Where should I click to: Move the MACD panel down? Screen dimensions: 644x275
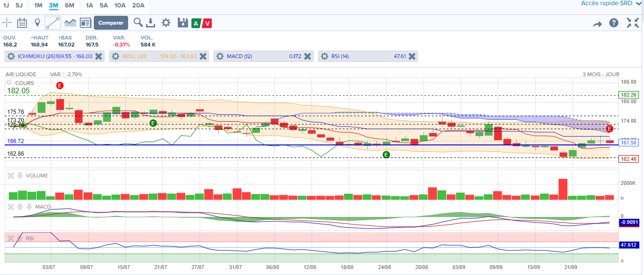point(29,207)
